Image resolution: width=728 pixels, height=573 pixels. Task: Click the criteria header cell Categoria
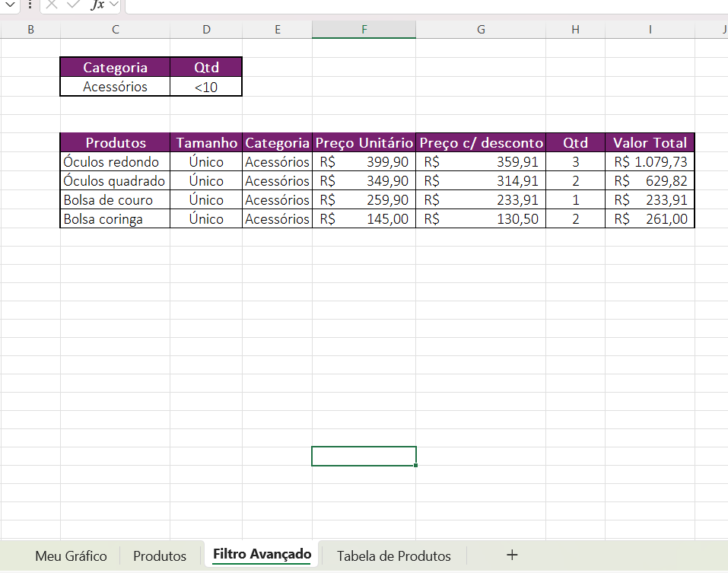tap(115, 67)
